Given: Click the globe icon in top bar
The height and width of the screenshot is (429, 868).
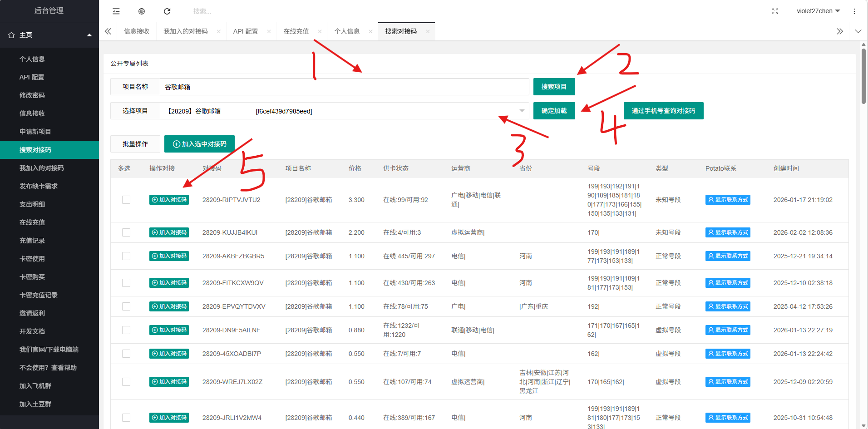Looking at the screenshot, I should click(142, 11).
